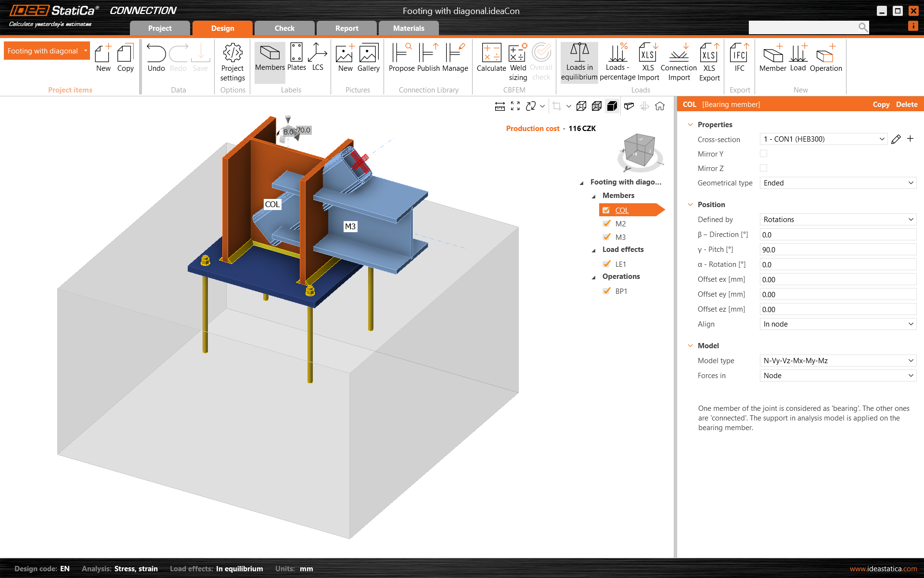
Task: Open the Weld sizing tool
Action: (518, 60)
